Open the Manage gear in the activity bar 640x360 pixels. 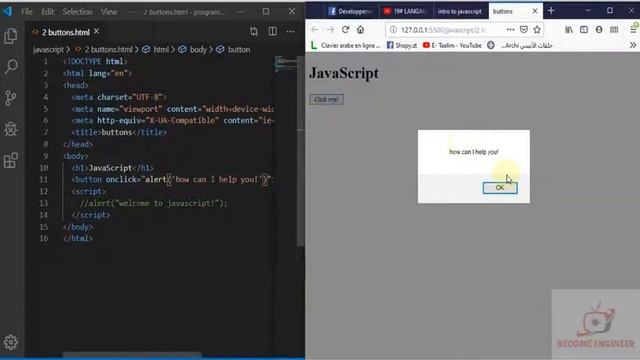coord(11,342)
